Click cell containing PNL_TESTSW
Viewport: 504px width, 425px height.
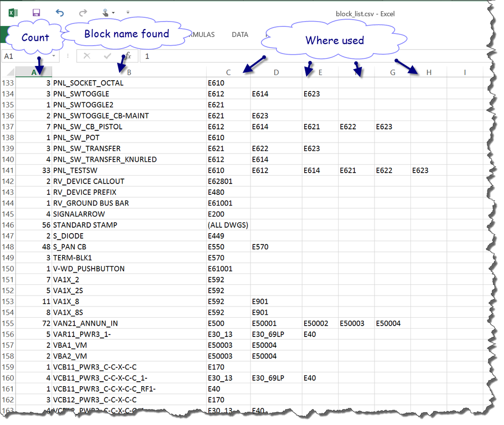point(129,170)
